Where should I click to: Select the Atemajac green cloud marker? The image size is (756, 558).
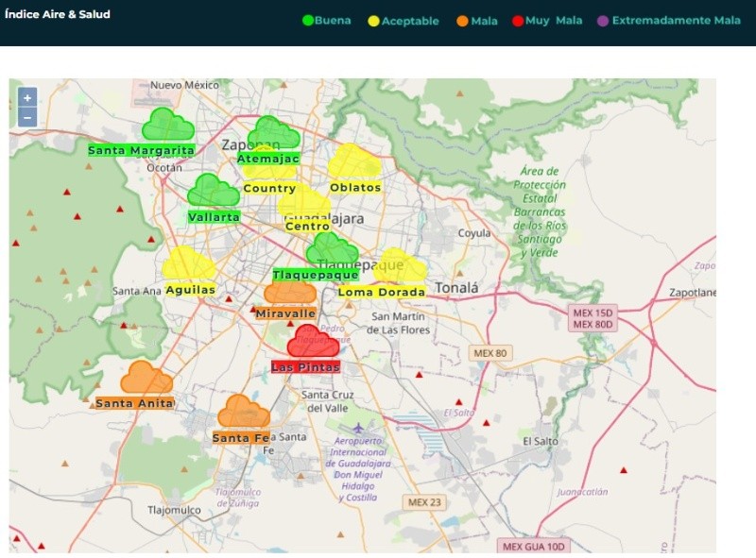coord(276,133)
